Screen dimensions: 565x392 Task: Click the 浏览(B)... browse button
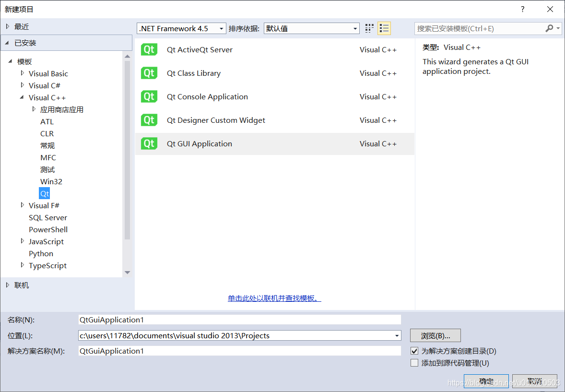[x=436, y=336]
